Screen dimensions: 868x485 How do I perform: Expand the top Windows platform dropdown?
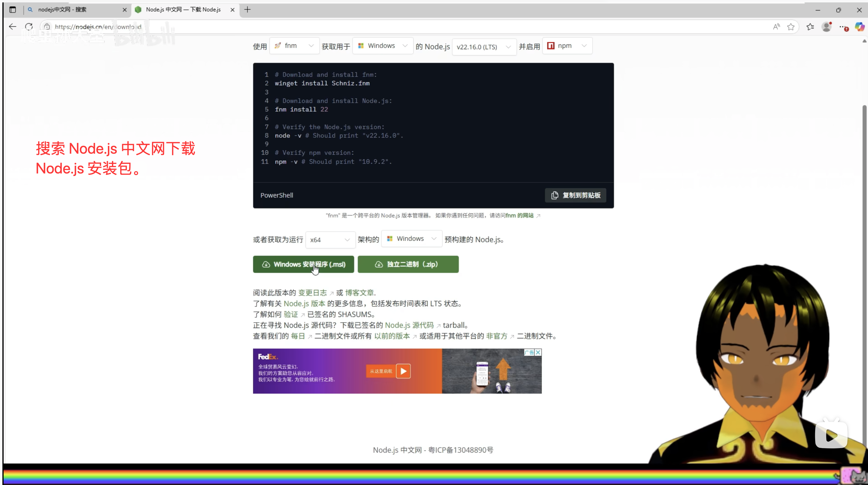coord(383,46)
